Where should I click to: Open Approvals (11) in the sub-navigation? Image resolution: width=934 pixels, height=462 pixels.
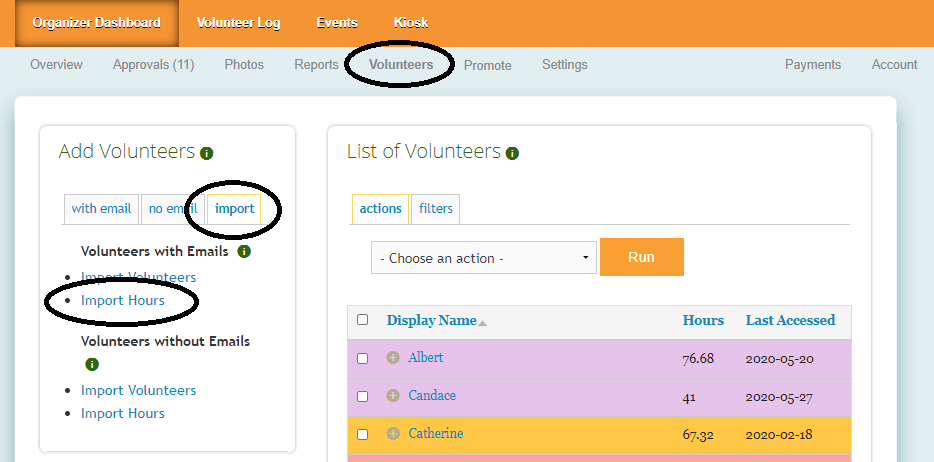[x=153, y=65]
